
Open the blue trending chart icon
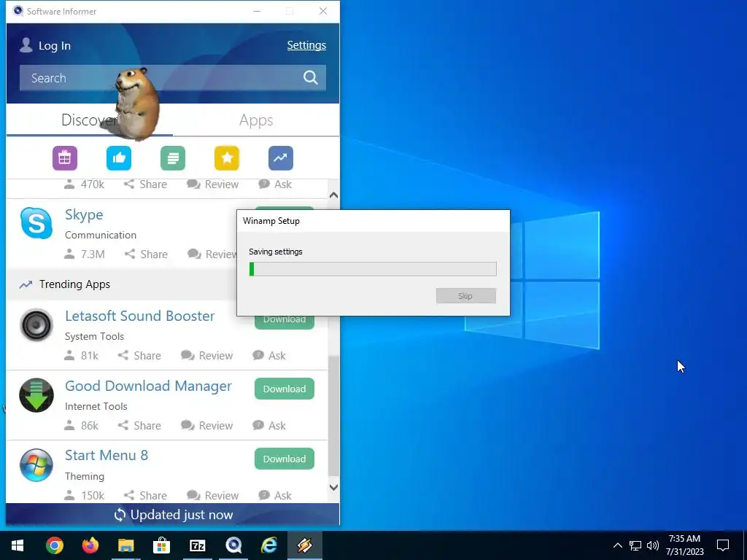281,158
